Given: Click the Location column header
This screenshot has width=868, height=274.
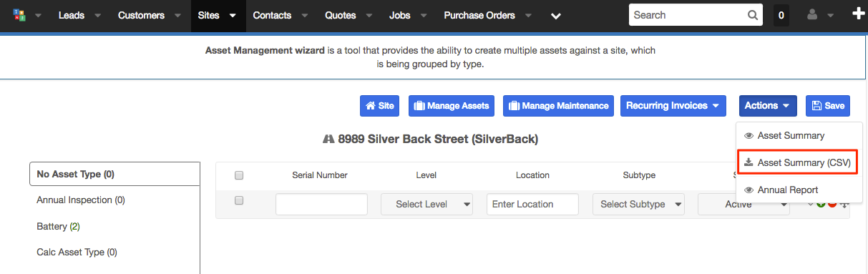Looking at the screenshot, I should pyautogui.click(x=532, y=175).
